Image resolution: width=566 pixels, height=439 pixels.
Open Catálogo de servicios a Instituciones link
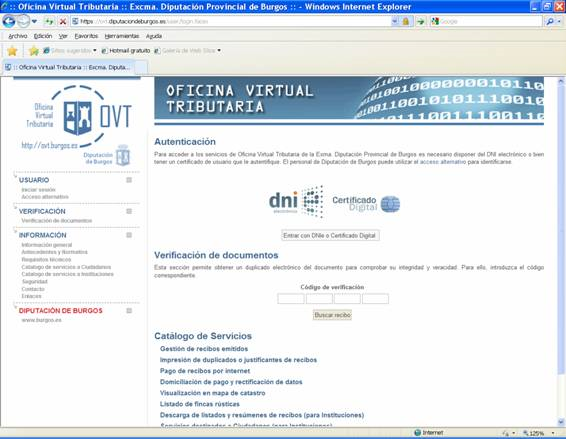(68, 274)
